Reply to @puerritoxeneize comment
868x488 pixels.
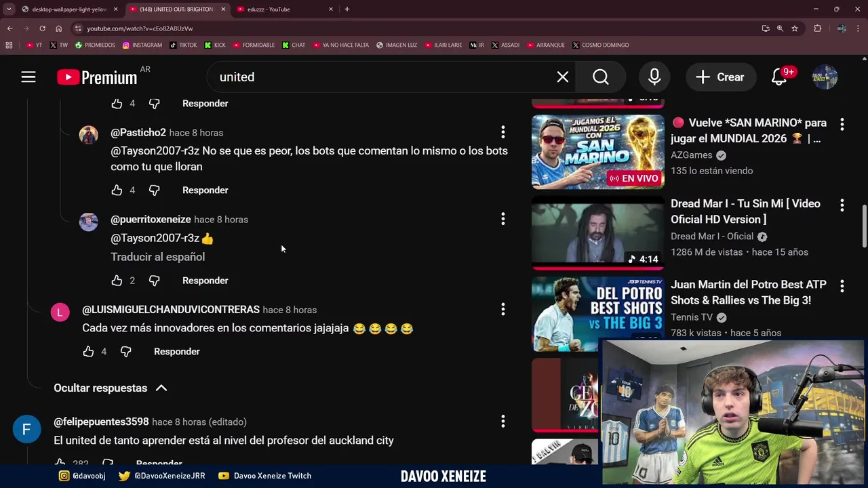click(205, 281)
